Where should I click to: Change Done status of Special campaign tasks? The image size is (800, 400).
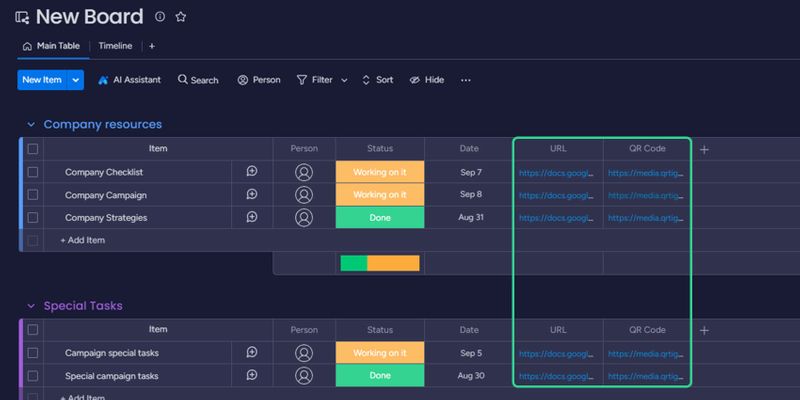[380, 376]
